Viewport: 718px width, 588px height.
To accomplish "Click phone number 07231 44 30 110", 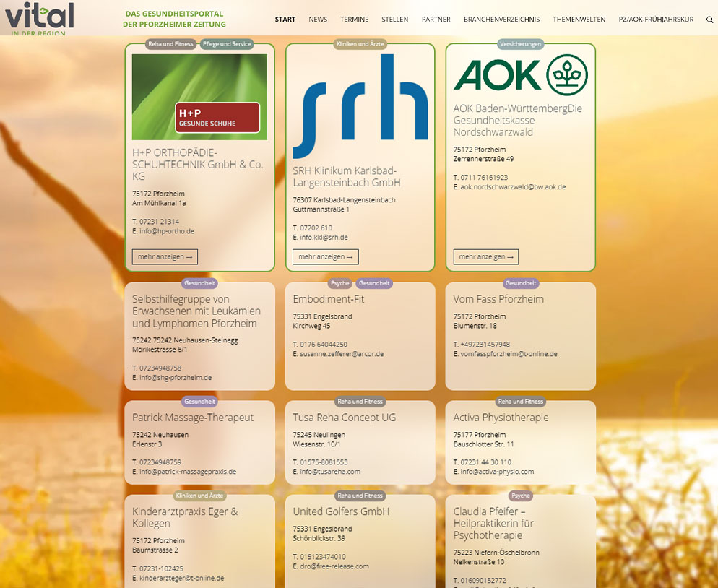I will click(486, 462).
